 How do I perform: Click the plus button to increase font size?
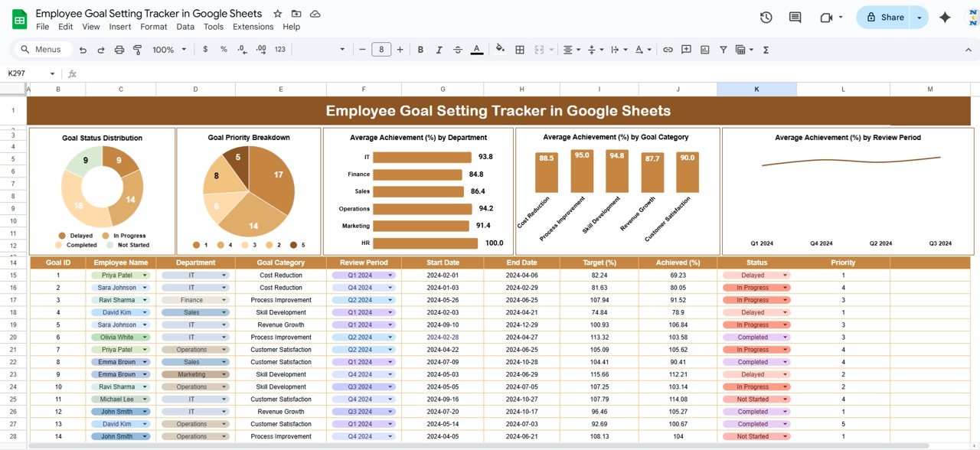(400, 50)
